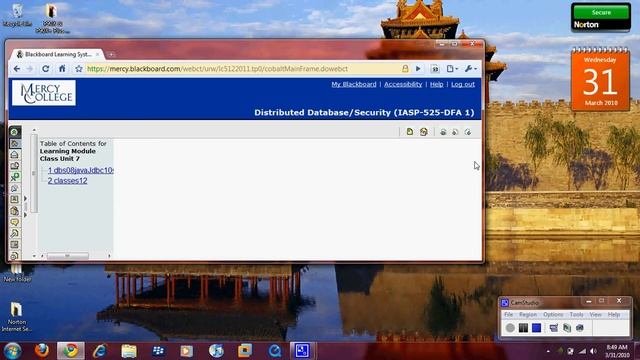
Task: Click the Chrome forward arrow button
Action: pos(30,69)
